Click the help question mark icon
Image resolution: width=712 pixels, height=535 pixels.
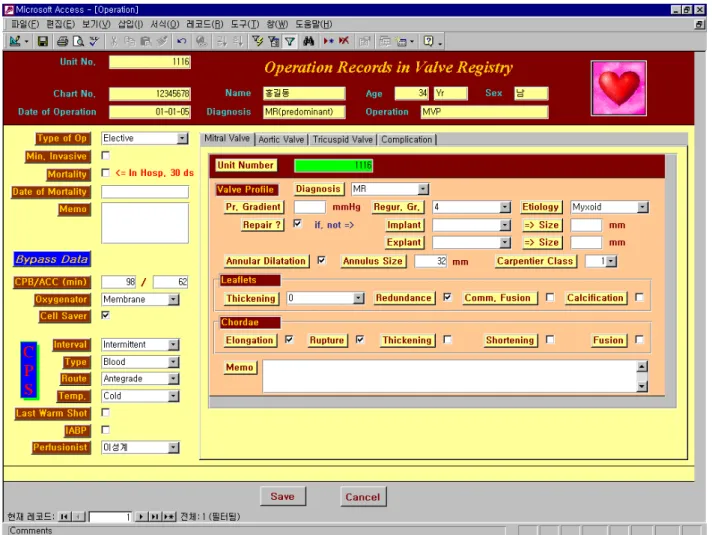tap(428, 41)
